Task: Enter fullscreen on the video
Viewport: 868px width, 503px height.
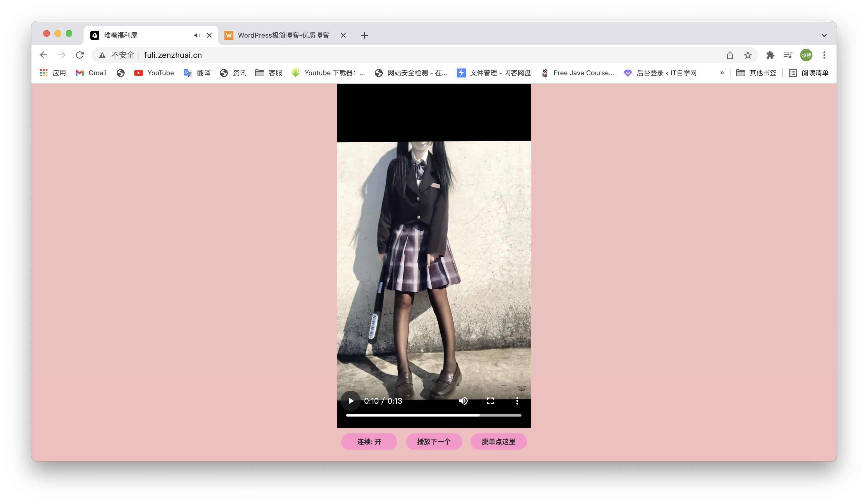Action: (x=490, y=401)
